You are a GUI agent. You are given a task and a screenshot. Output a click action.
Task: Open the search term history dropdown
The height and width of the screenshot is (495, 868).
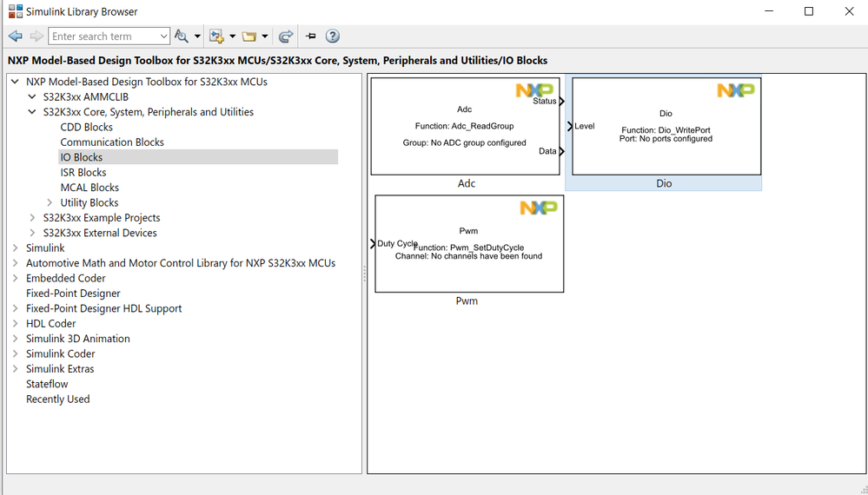click(163, 36)
